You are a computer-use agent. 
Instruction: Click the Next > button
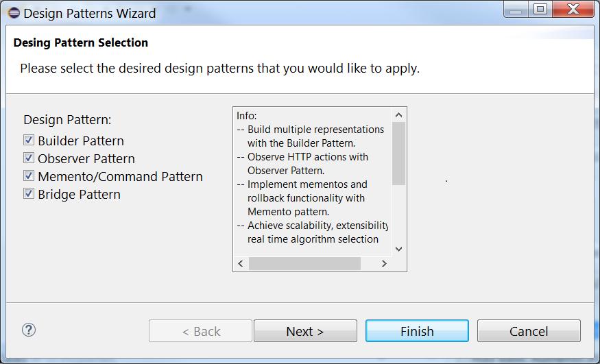click(x=305, y=330)
